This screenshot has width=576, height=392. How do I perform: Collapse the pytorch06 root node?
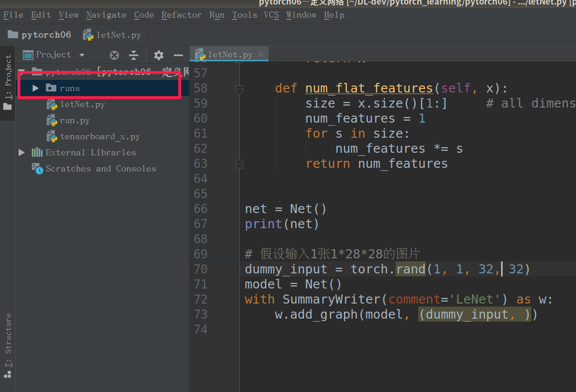22,70
